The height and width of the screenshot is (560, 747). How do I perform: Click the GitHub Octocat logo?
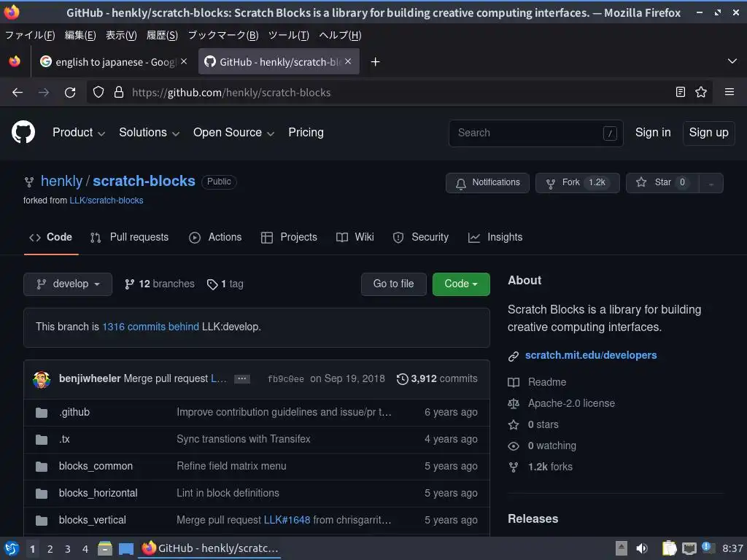click(x=23, y=132)
